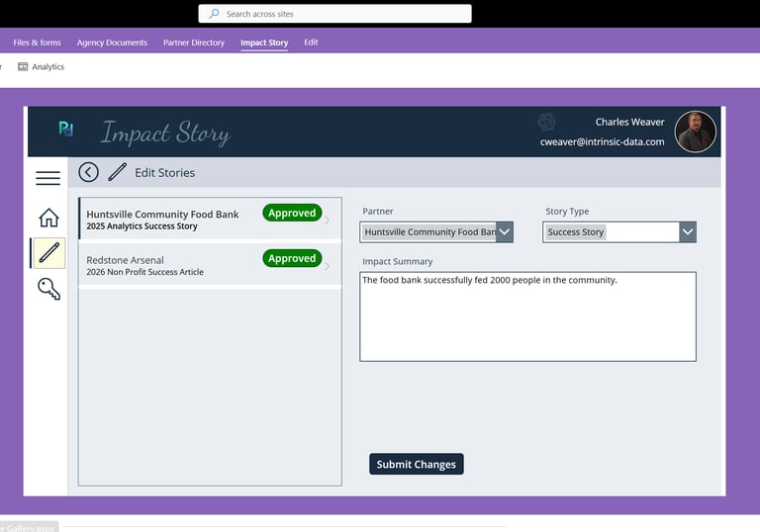
Task: Open the Partner Directory tab
Action: 194,43
